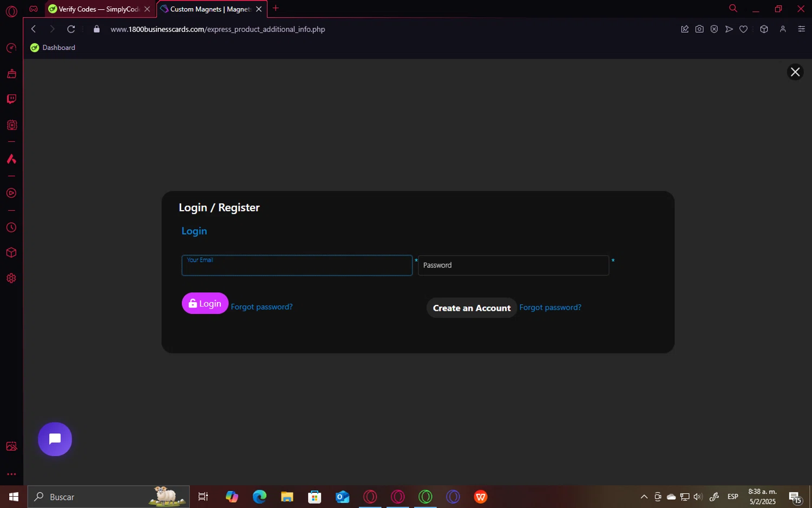Open sidebar three-dots more menu

point(11,474)
